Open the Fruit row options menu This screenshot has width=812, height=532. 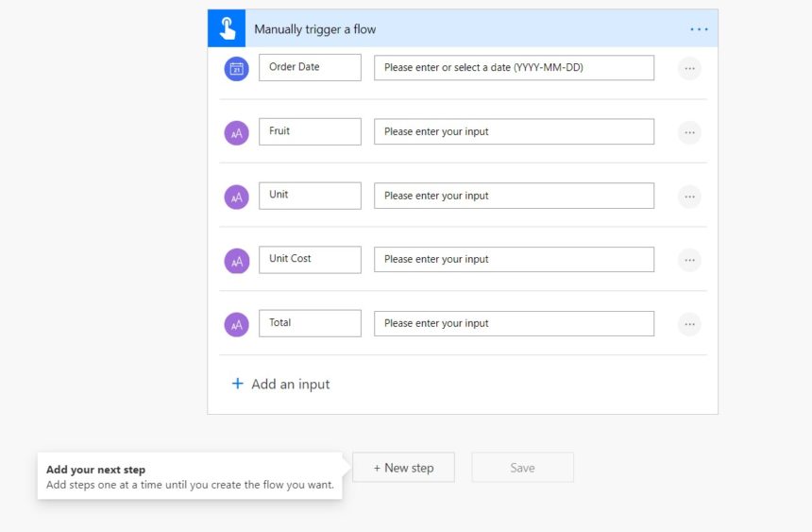(689, 132)
